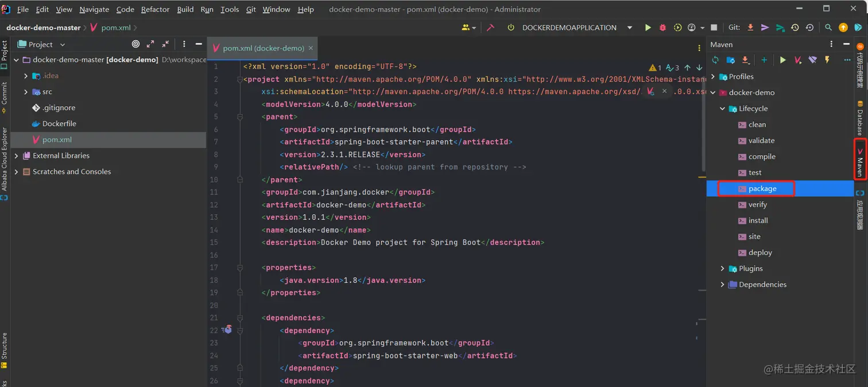868x387 pixels.
Task: Open the Commit tool window tab
Action: click(x=4, y=96)
